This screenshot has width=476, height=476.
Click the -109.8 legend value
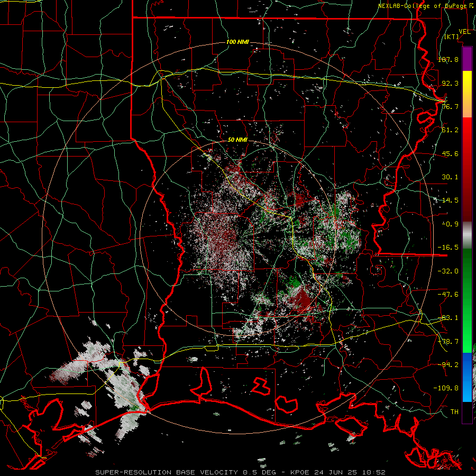pyautogui.click(x=446, y=388)
